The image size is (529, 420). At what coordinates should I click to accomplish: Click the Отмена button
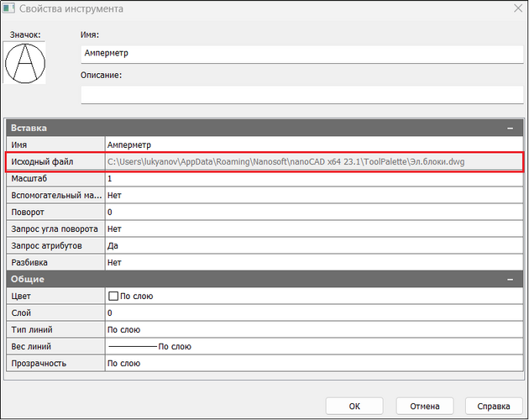pyautogui.click(x=424, y=407)
